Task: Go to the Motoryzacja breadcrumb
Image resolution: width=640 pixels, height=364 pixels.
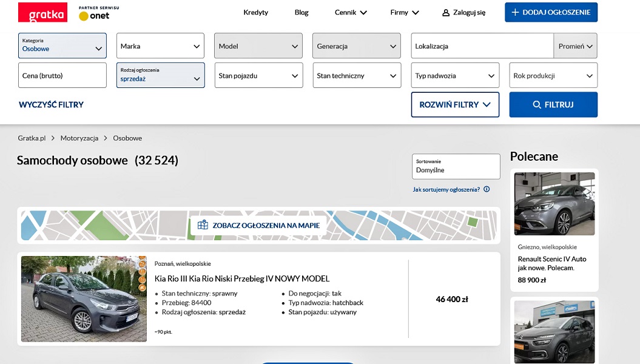Action: (x=79, y=138)
